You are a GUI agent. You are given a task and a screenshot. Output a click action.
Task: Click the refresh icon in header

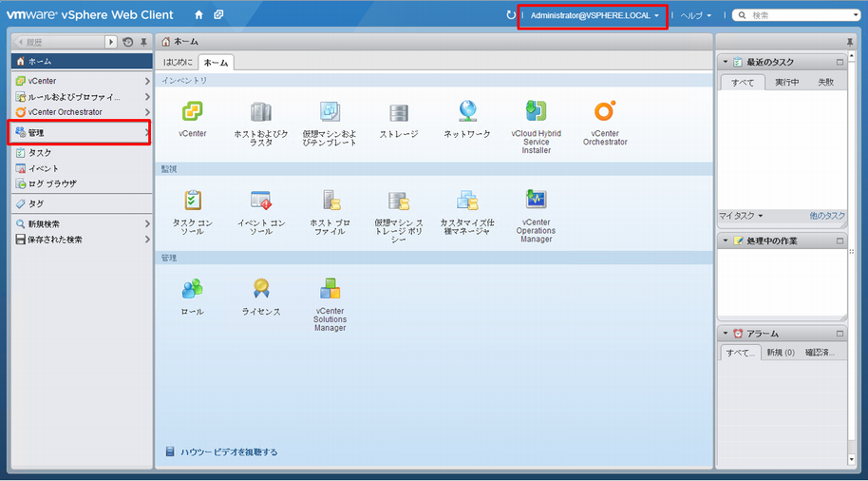point(511,15)
